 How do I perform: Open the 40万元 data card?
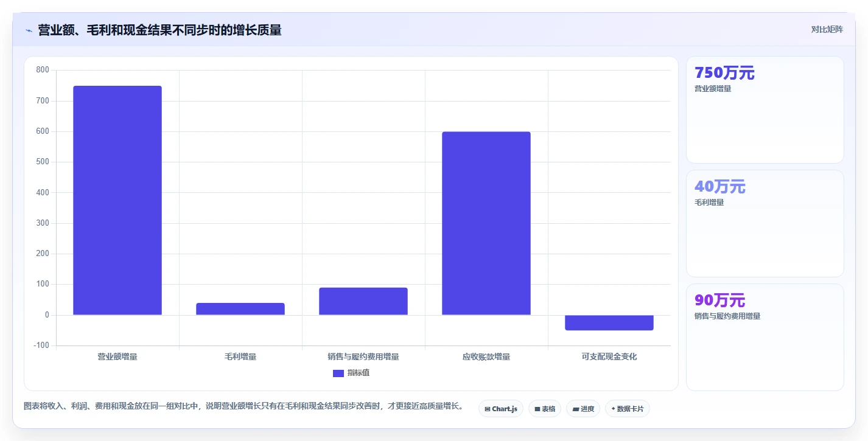pos(765,223)
